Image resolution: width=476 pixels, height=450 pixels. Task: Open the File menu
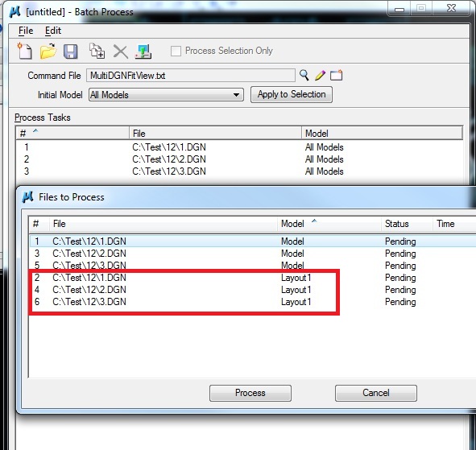pyautogui.click(x=26, y=31)
